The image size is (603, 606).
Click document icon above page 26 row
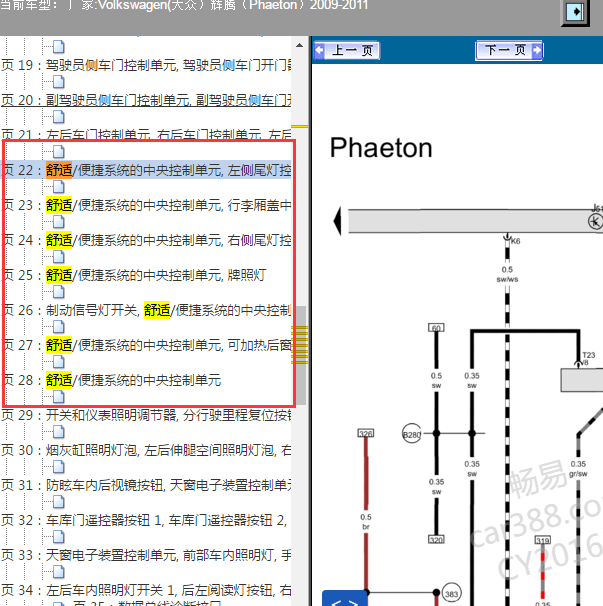tap(58, 292)
